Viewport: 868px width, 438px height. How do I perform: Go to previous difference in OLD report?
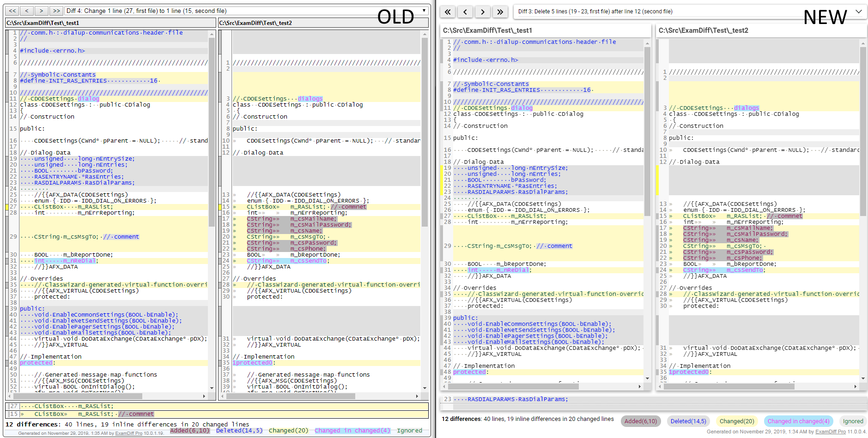[x=27, y=11]
